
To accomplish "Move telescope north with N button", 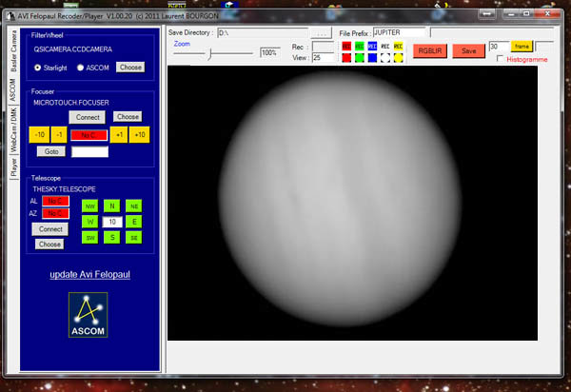I will click(111, 206).
